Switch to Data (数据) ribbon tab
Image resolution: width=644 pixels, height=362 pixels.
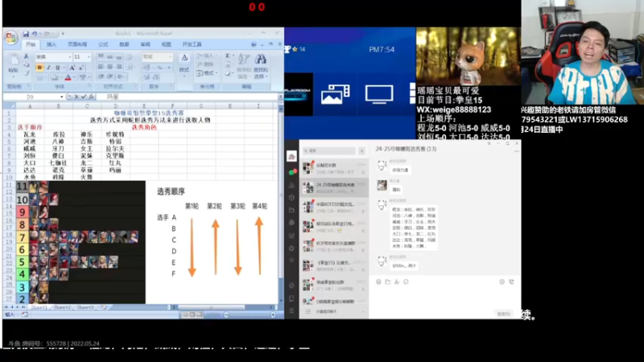pyautogui.click(x=124, y=44)
